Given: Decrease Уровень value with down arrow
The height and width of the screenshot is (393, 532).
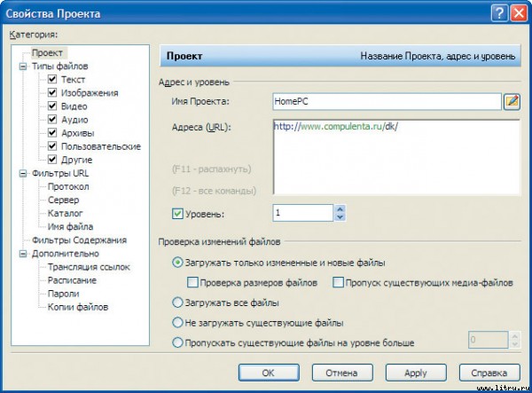Looking at the screenshot, I should pos(340,217).
